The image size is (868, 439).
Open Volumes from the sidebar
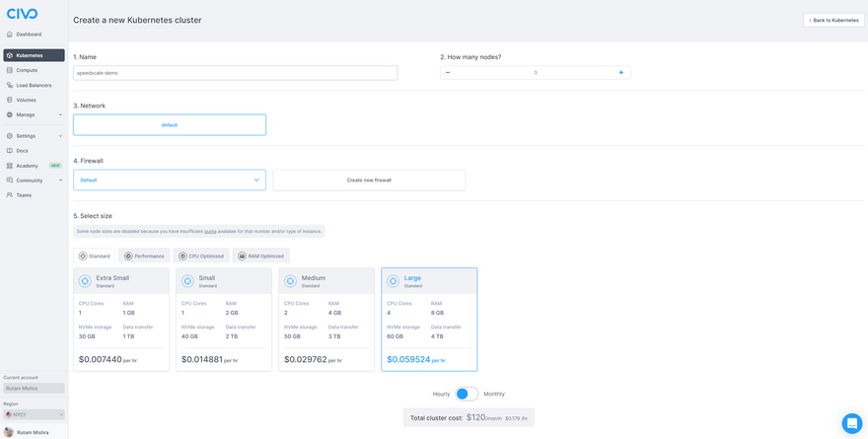(10, 100)
